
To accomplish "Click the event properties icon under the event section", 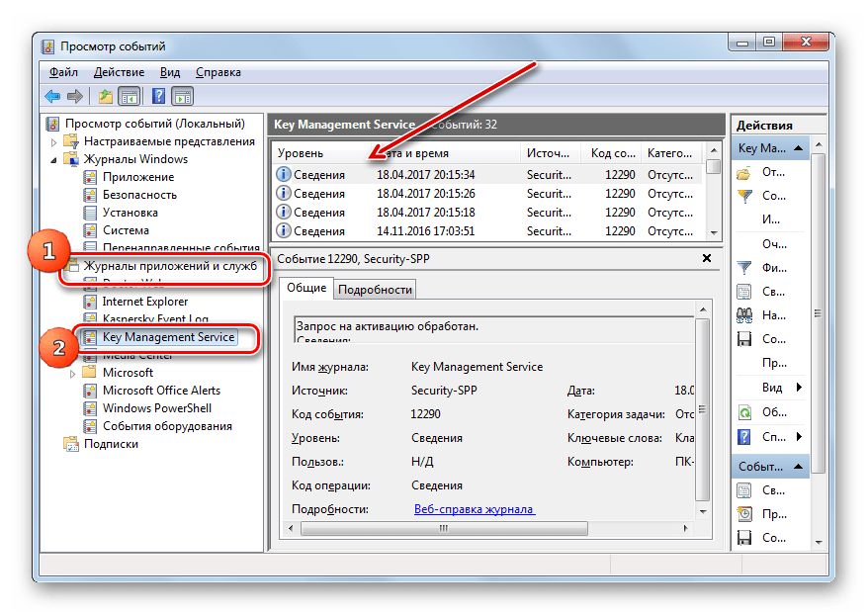I will (744, 490).
